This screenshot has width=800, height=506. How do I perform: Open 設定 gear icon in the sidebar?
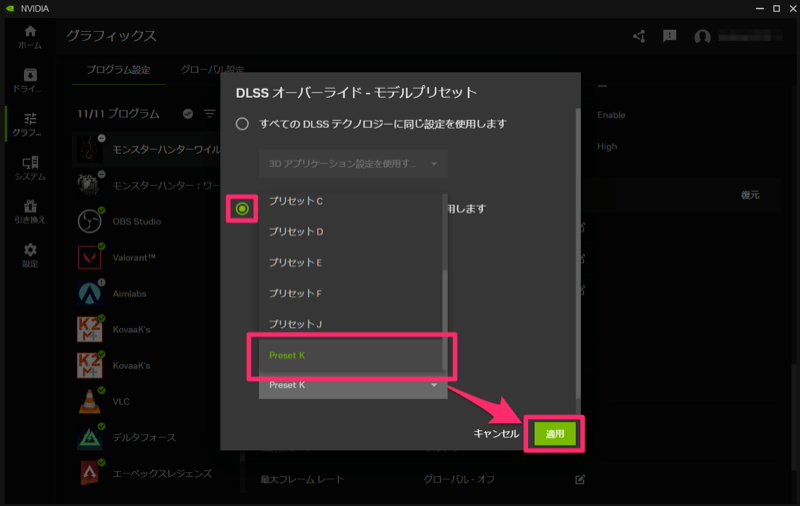(30, 254)
